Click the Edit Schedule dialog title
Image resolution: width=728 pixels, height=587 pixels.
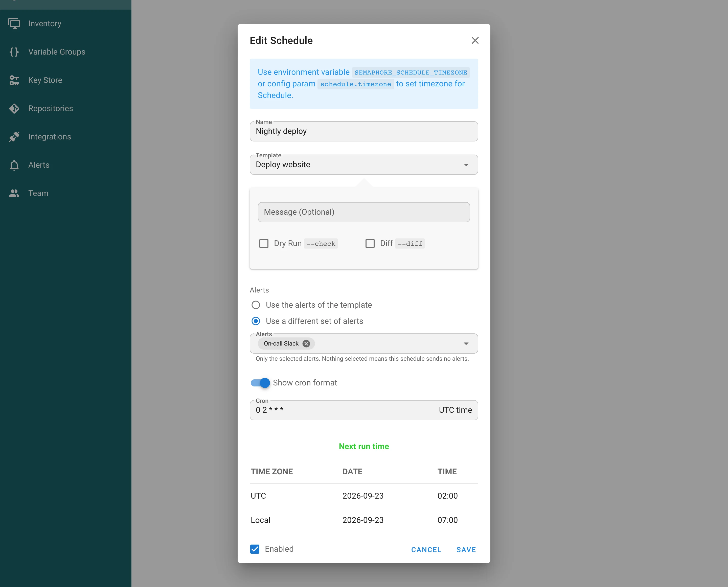(x=281, y=41)
